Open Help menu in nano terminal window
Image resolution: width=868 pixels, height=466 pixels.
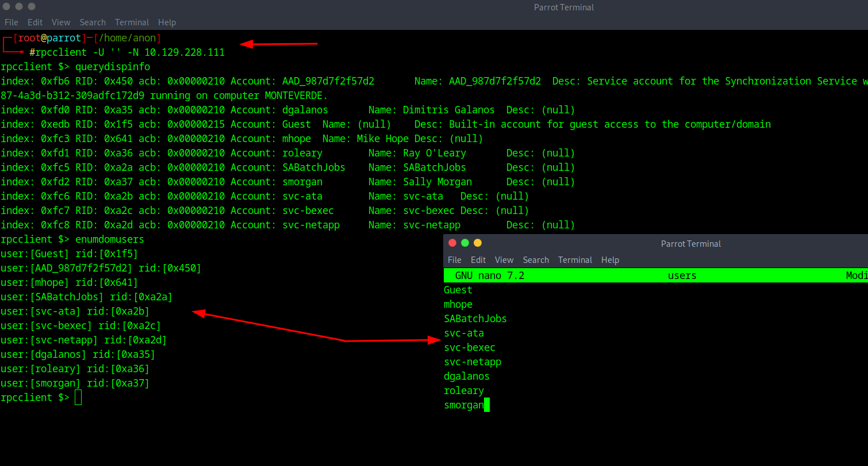click(610, 260)
